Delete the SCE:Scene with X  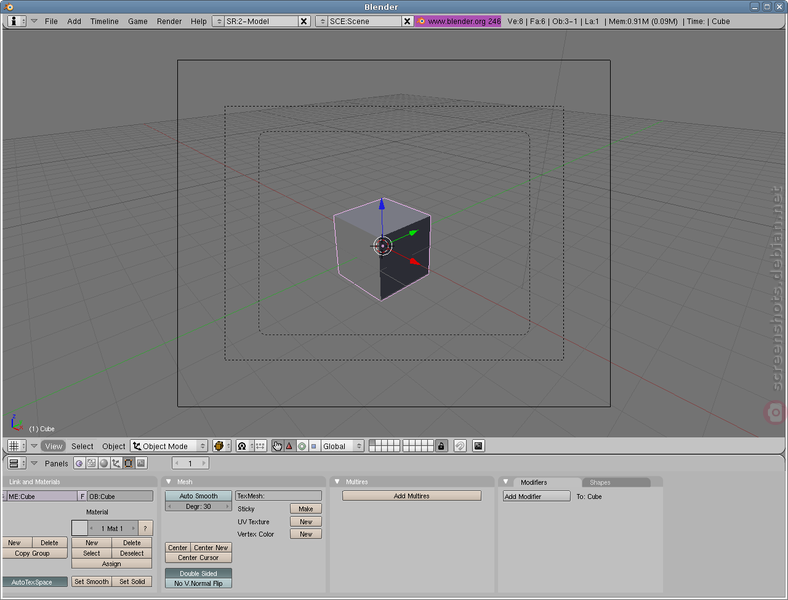[408, 21]
